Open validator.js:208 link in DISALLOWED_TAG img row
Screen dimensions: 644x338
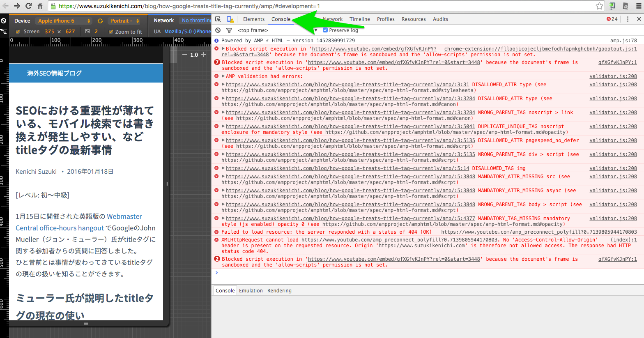tap(613, 168)
